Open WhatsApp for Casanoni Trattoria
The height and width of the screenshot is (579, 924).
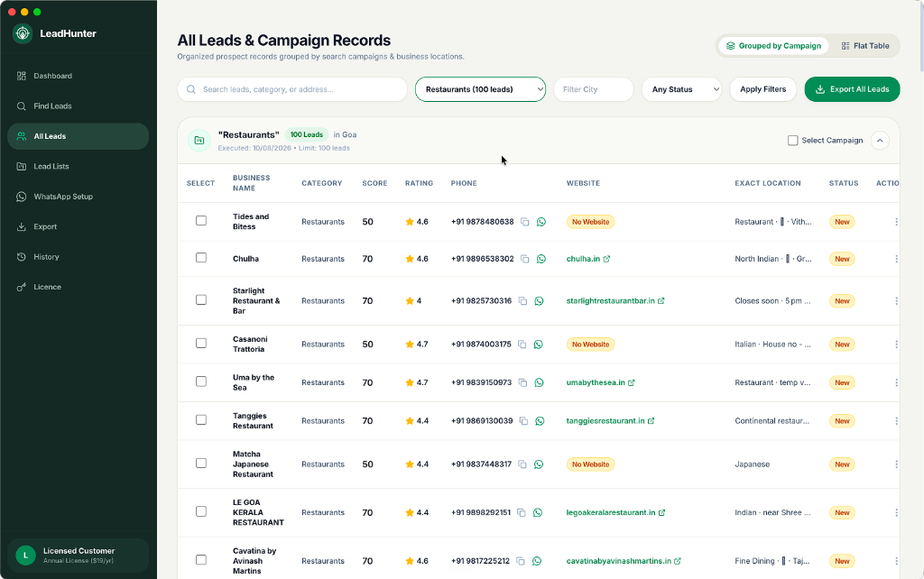tap(538, 345)
